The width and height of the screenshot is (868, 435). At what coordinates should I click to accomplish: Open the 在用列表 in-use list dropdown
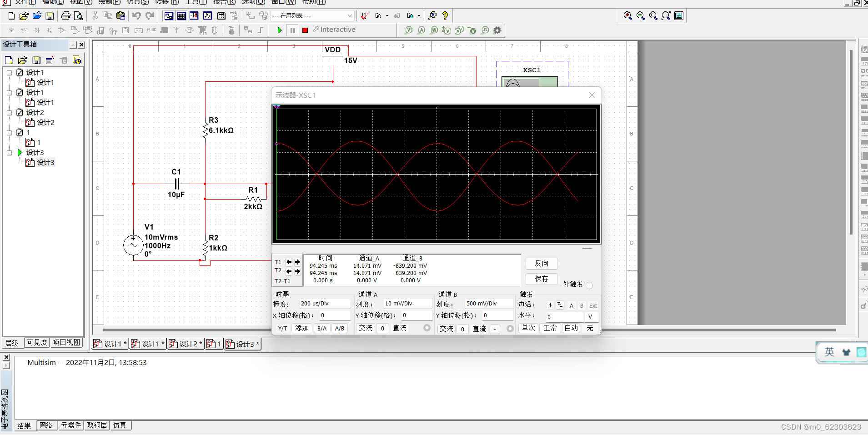tap(350, 16)
